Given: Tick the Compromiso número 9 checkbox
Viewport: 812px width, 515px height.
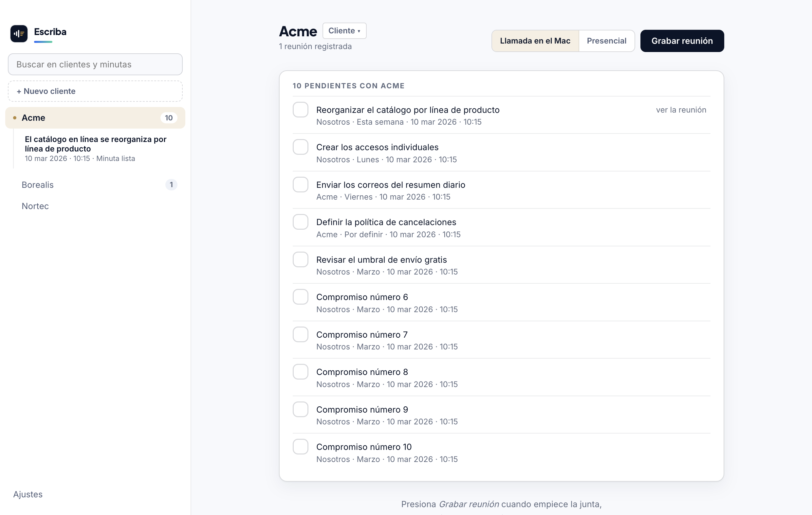Looking at the screenshot, I should click(x=301, y=410).
